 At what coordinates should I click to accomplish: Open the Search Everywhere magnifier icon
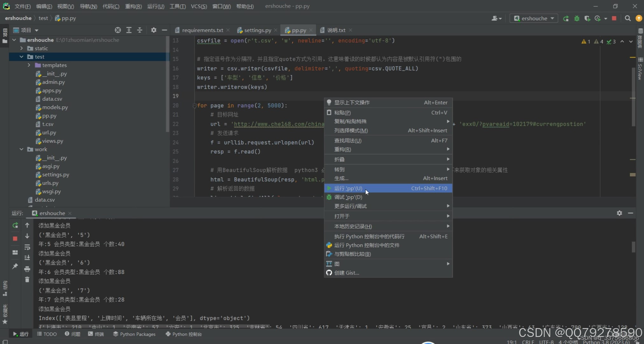(x=627, y=18)
